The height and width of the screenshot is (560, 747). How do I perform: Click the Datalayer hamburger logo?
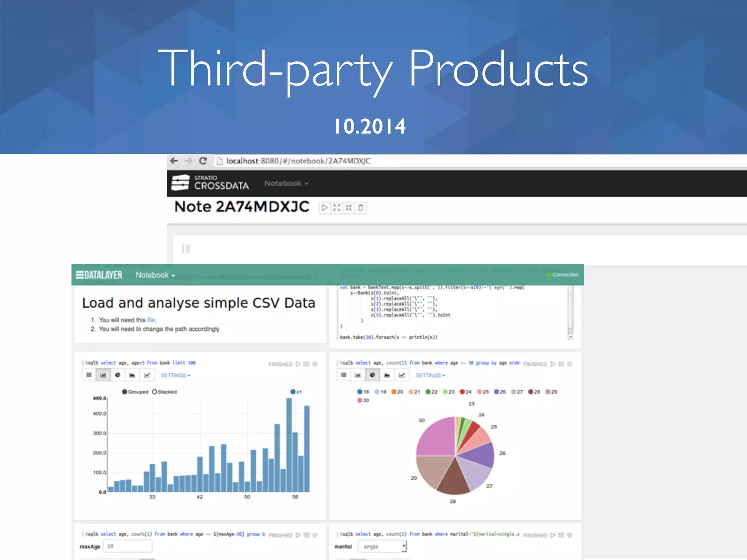click(99, 275)
